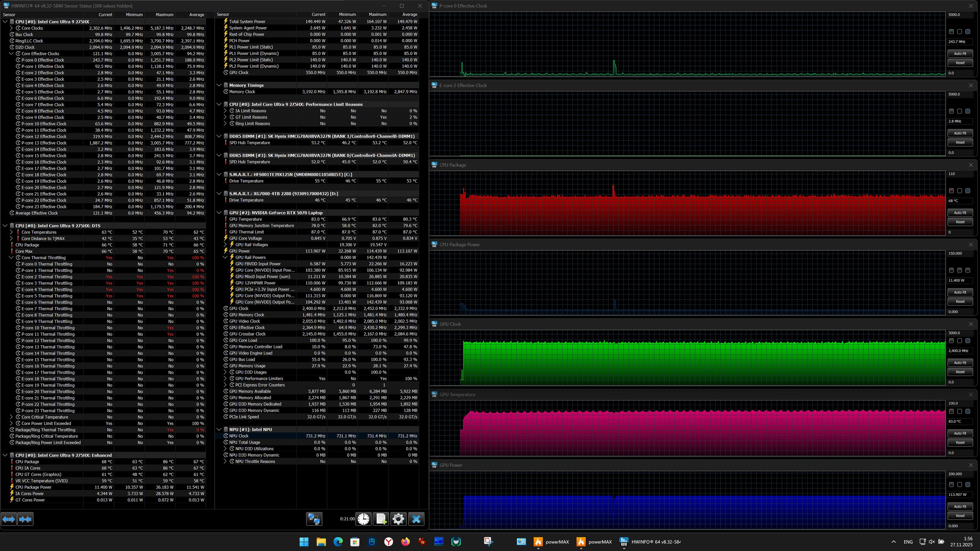Click first color swatch of P-core 0 graph

click(951, 32)
